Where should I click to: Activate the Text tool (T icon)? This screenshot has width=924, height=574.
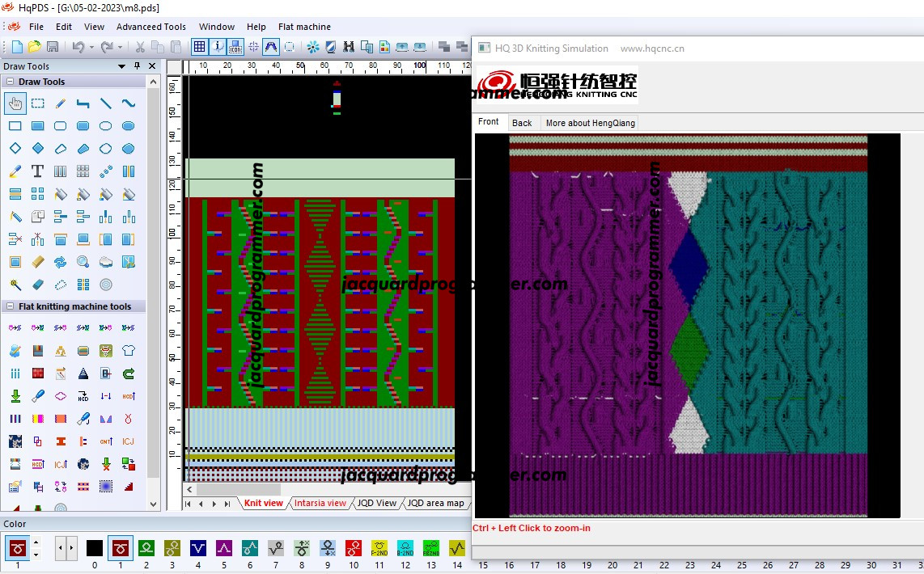point(38,171)
